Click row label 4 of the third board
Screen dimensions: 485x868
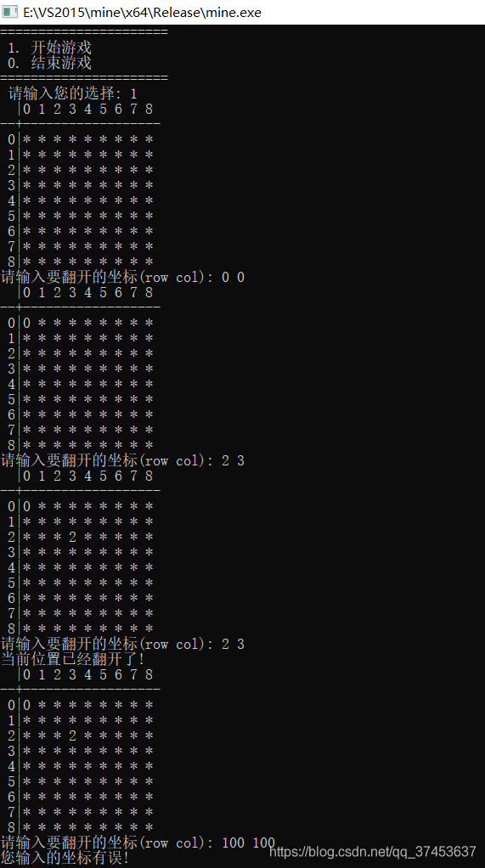[x=12, y=567]
